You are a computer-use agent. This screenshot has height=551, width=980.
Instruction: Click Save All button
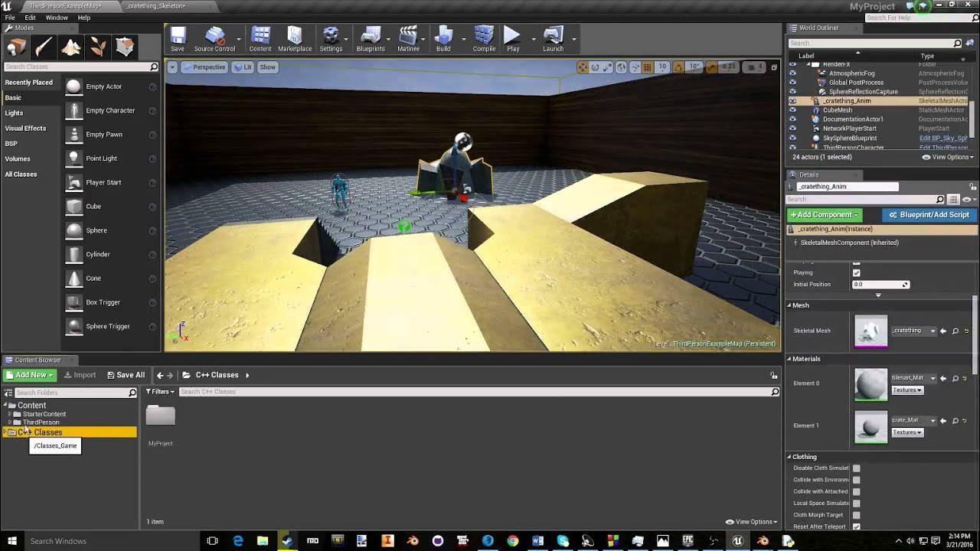point(126,375)
